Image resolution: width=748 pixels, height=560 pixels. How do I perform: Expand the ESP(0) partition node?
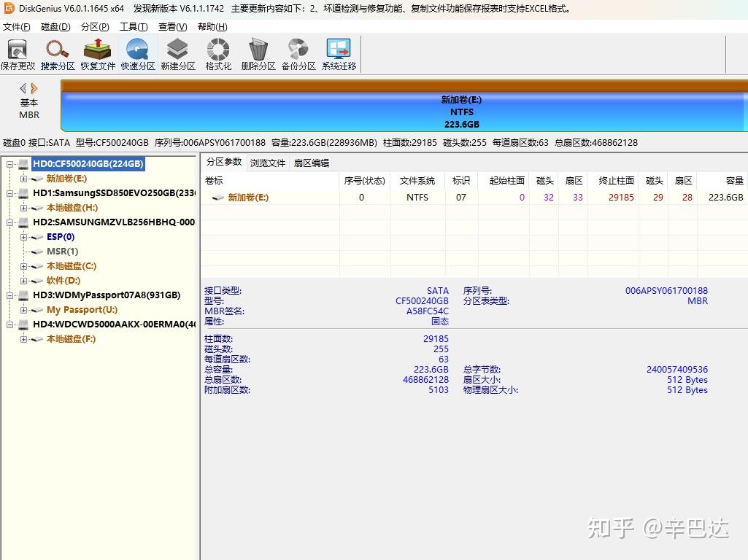point(23,237)
